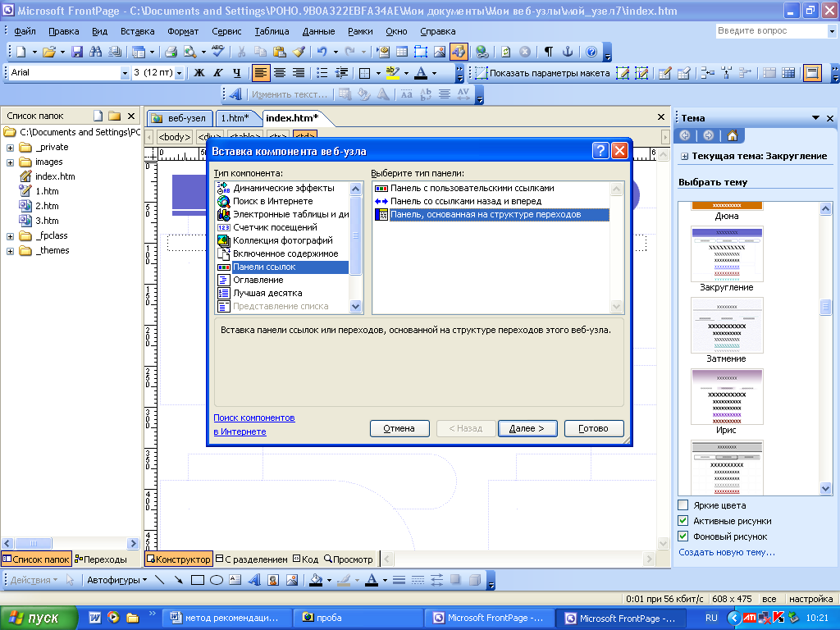Switch to Просмотр view tab
840x630 pixels.
(349, 559)
